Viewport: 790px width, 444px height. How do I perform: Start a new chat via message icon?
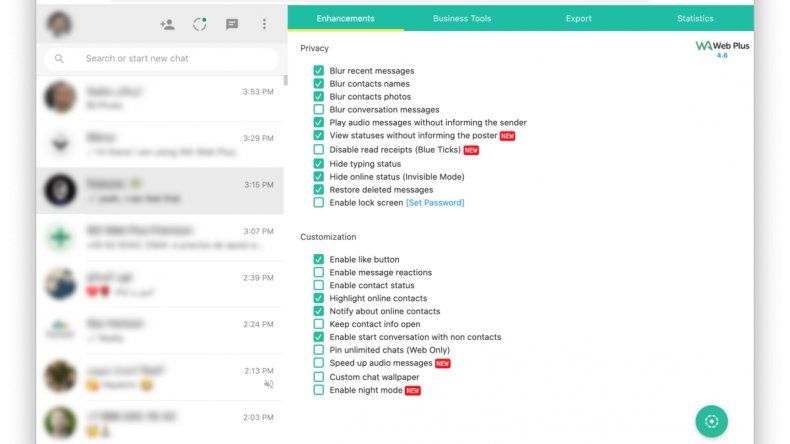coord(232,24)
